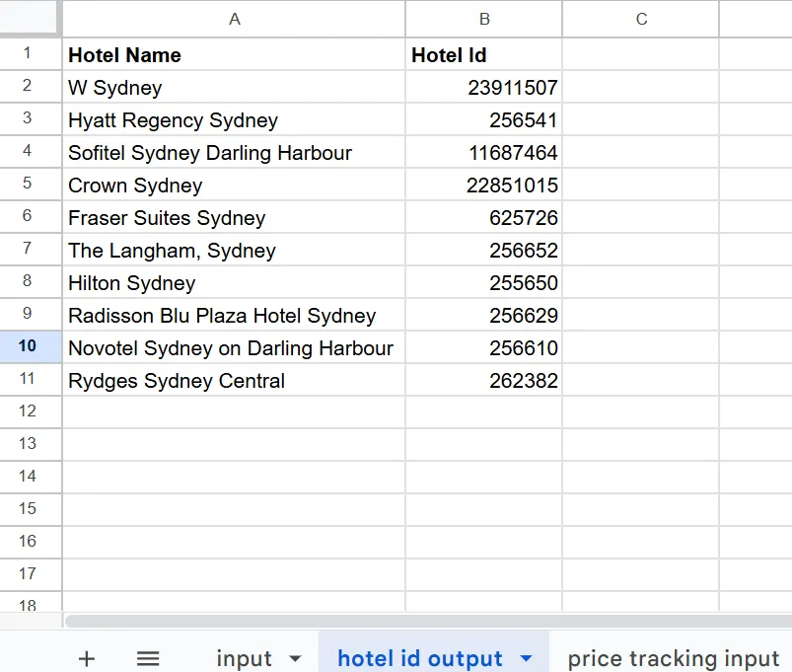Select hotel id 256610 cell

(484, 348)
